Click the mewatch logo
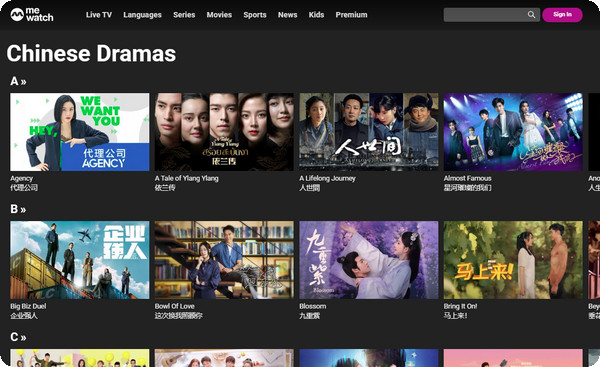This screenshot has width=600, height=367. pos(32,15)
